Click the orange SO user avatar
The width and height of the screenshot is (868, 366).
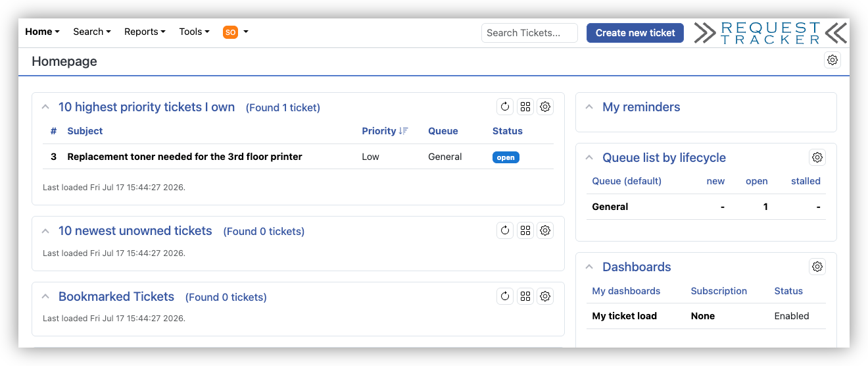click(x=230, y=32)
